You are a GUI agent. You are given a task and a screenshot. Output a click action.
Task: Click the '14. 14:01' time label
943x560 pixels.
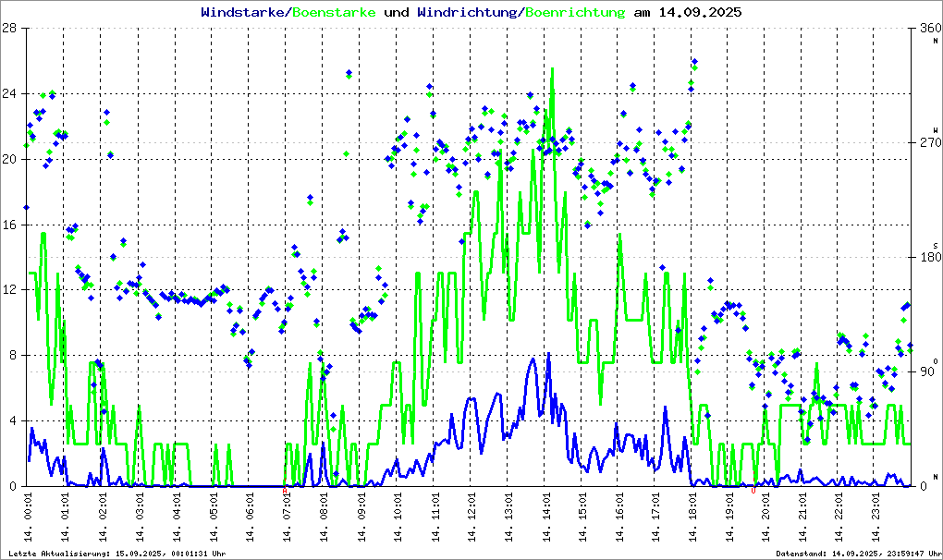tap(545, 517)
